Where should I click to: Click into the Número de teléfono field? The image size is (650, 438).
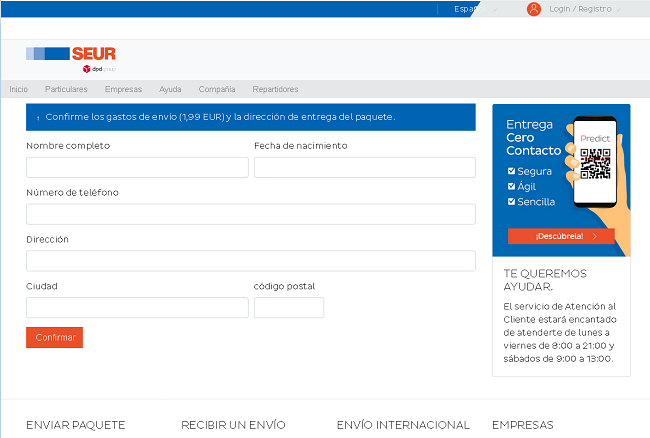click(x=250, y=214)
